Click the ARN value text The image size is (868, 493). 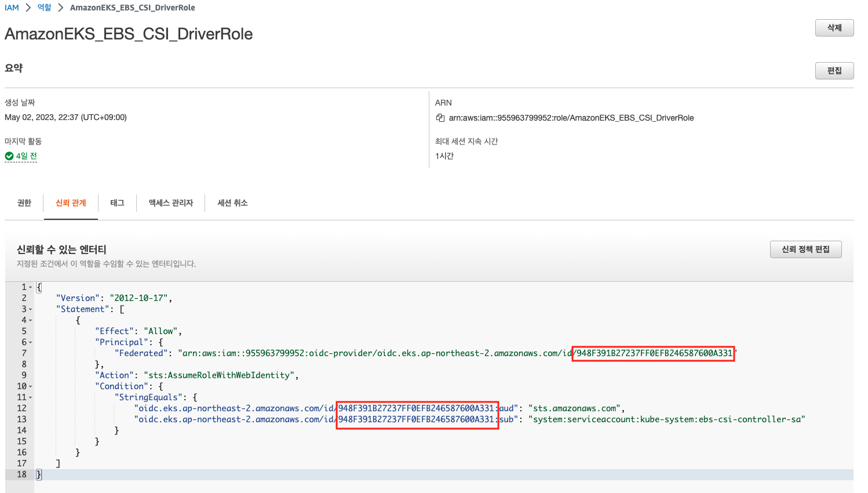coord(571,118)
